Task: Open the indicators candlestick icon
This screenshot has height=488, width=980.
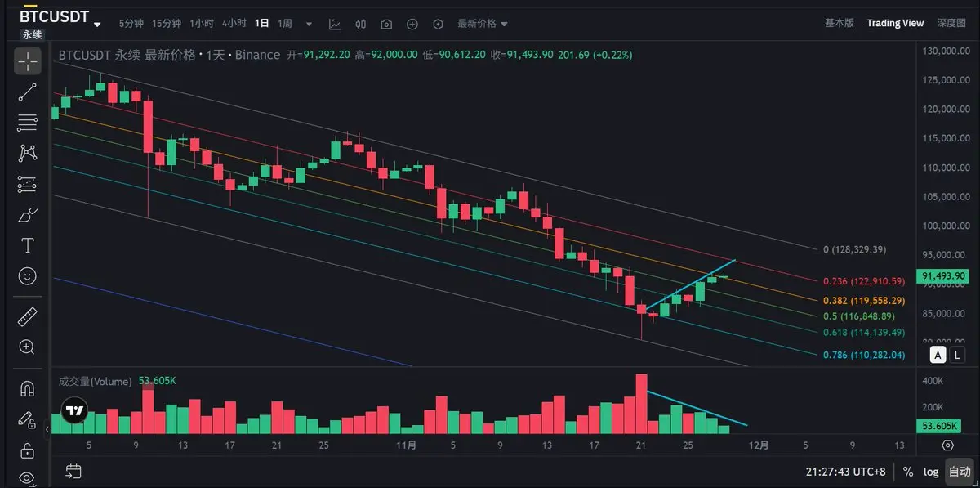Action: click(x=361, y=24)
